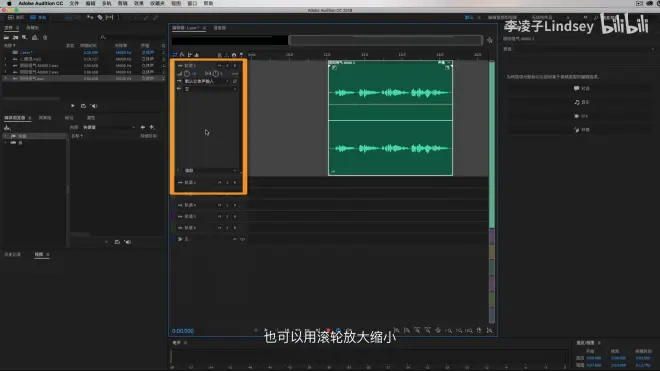Expand the 48000 1.wav file row
The height and width of the screenshot is (371, 660).
[x=5, y=66]
